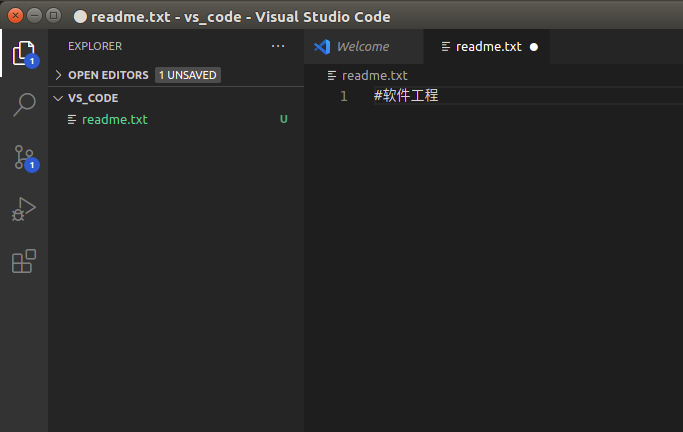
Task: Open the Extensions view icon
Action: [23, 261]
